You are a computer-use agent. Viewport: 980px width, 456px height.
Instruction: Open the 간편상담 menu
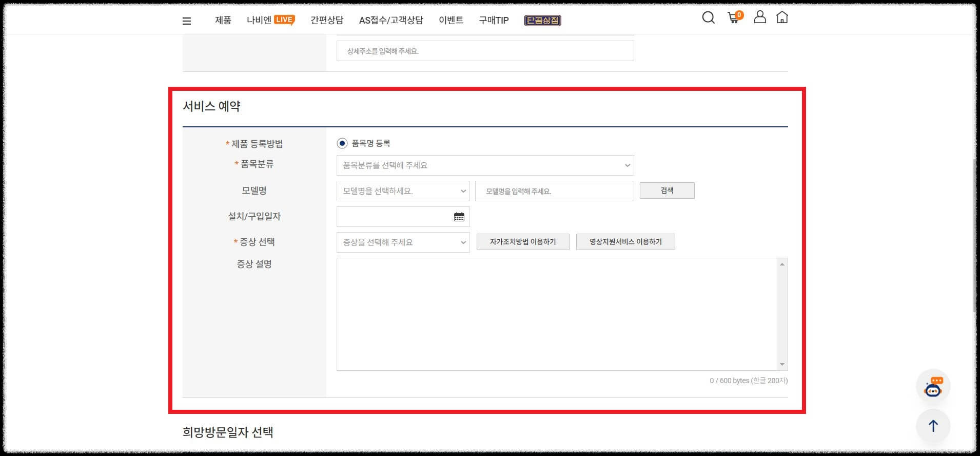pos(327,20)
